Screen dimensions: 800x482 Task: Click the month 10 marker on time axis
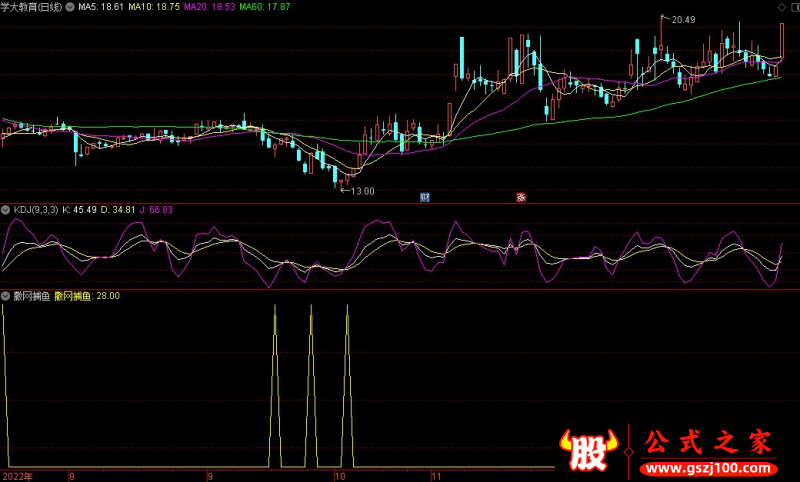[341, 476]
